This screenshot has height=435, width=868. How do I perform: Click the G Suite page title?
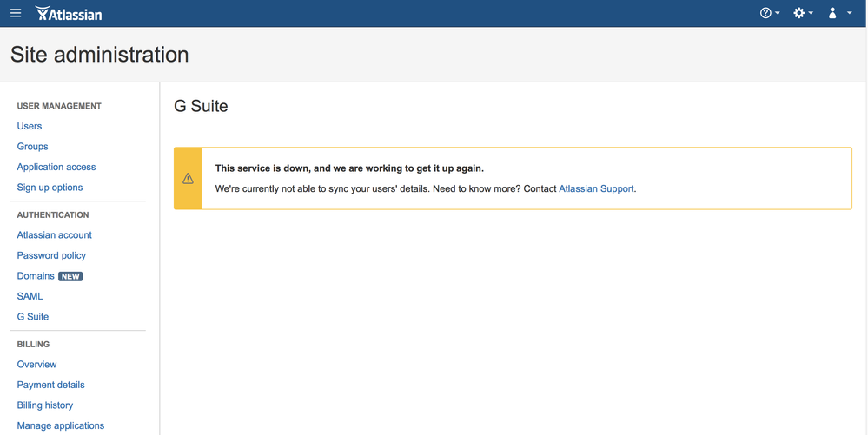point(201,106)
